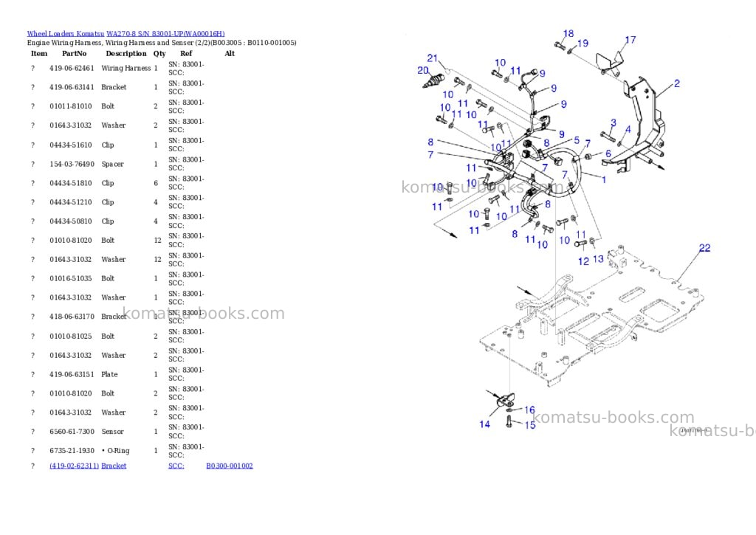Select part number 154-03-76490
This screenshot has width=756, height=535.
[72, 164]
